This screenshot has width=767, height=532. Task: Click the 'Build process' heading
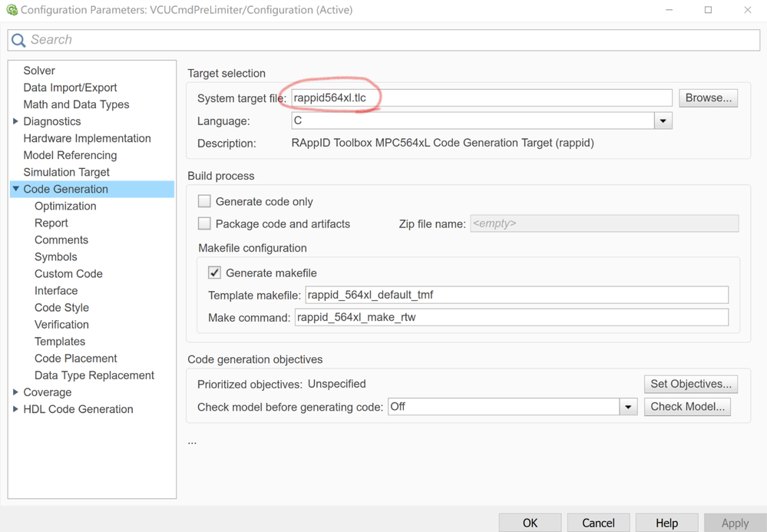[x=221, y=176]
